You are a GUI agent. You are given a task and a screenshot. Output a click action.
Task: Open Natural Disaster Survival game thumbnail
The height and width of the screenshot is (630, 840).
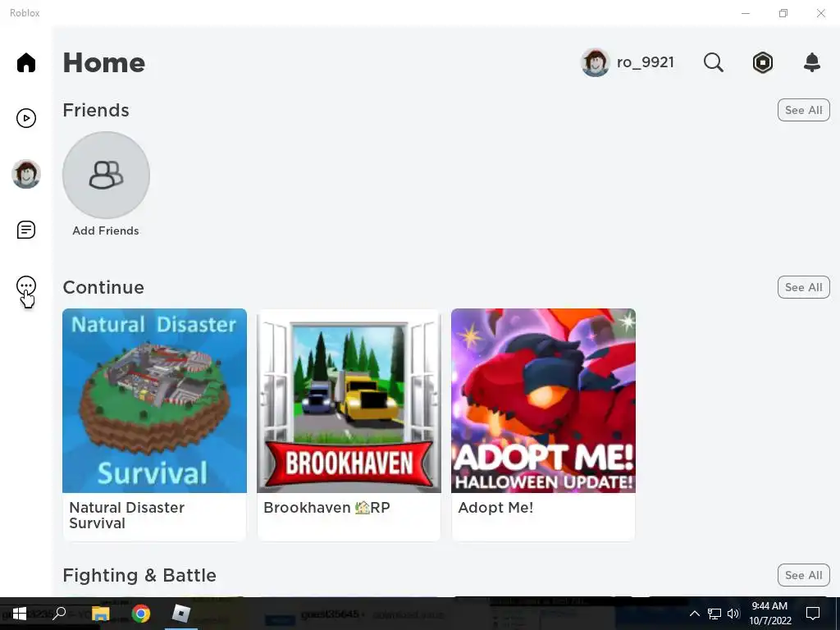click(154, 400)
